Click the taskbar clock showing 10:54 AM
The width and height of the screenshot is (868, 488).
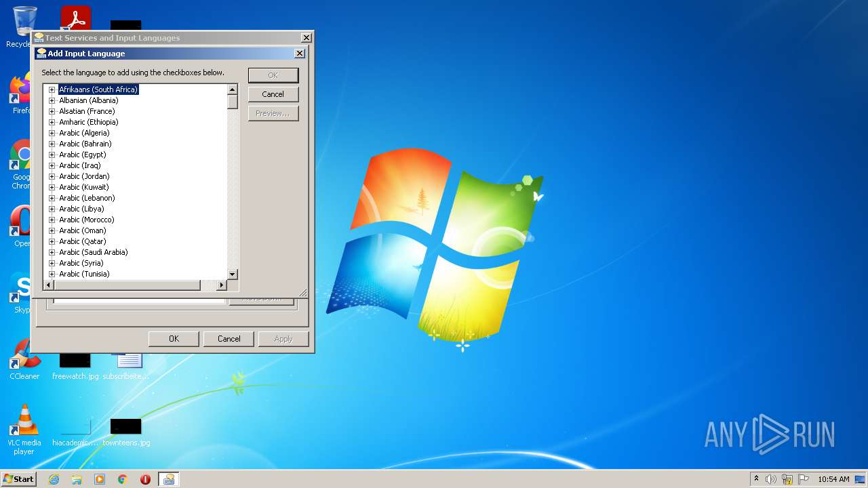833,479
